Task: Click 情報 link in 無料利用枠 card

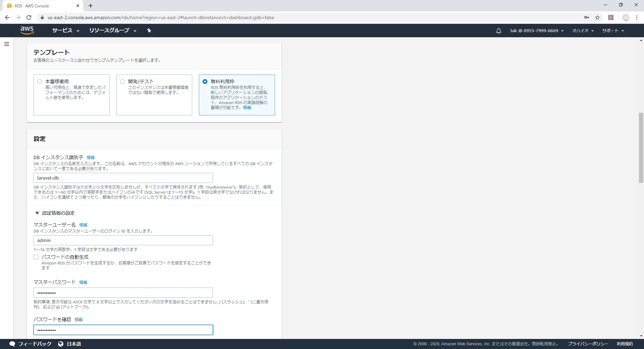Action: pyautogui.click(x=247, y=107)
